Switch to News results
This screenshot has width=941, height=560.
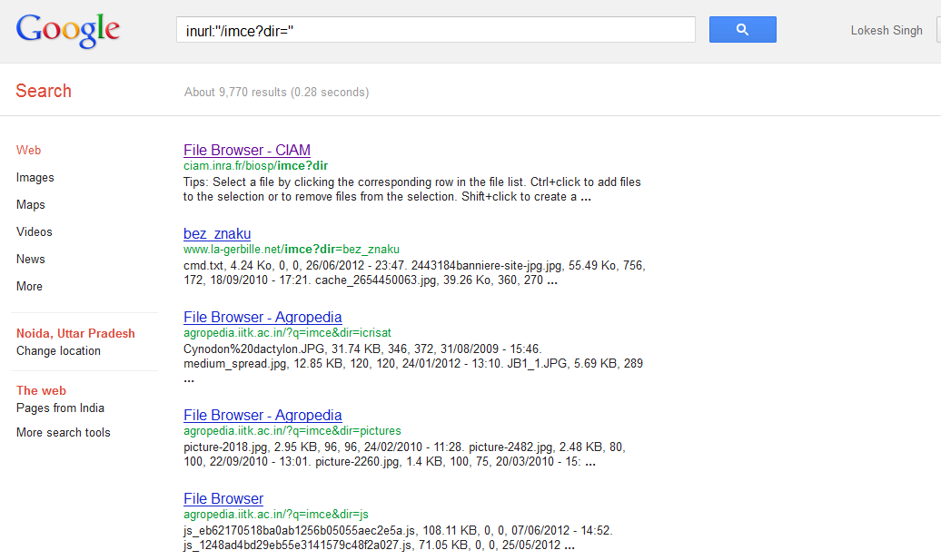[31, 259]
